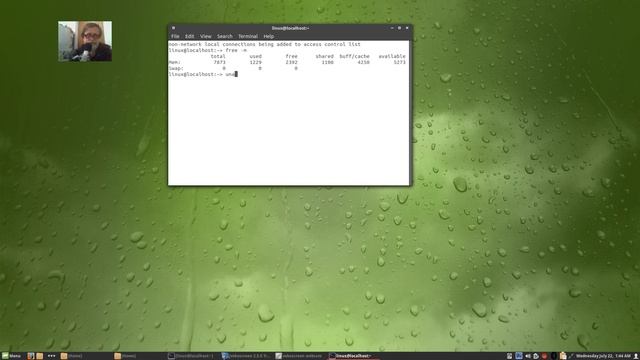Screen dimensions: 640x360
Task: Click the first launcher icon next to Menu
Action: point(31,356)
